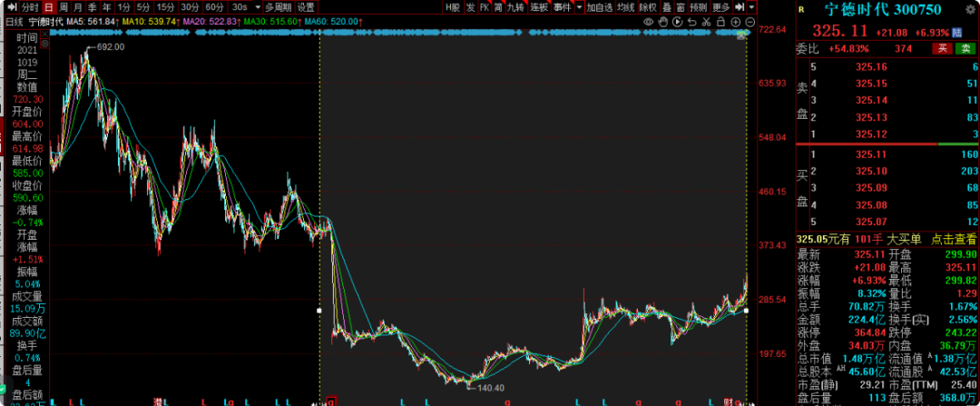Click the 点击查看 link for large orders
Image resolution: width=980 pixels, height=406 pixels.
952,239
